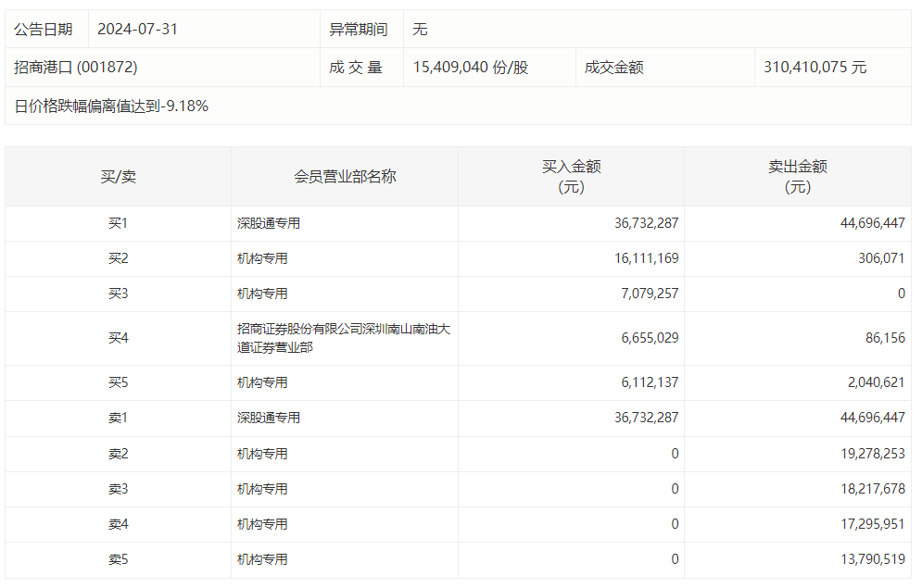This screenshot has width=922, height=588.
Task: Select sell amount 19,278,253
Action: tap(873, 454)
